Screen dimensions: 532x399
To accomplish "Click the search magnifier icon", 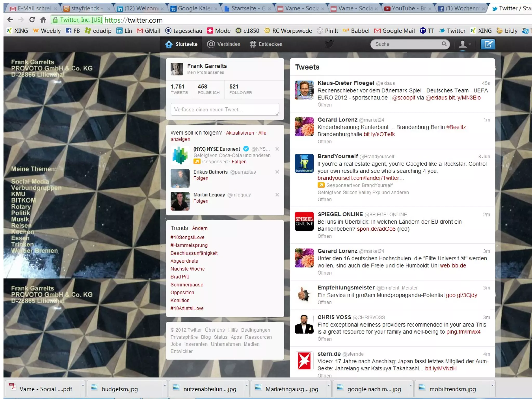I will [444, 44].
